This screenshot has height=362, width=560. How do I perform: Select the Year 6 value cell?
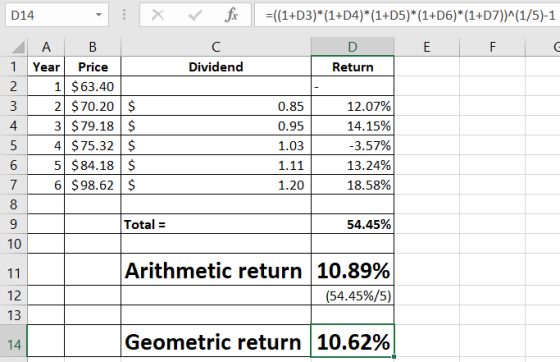click(x=46, y=185)
